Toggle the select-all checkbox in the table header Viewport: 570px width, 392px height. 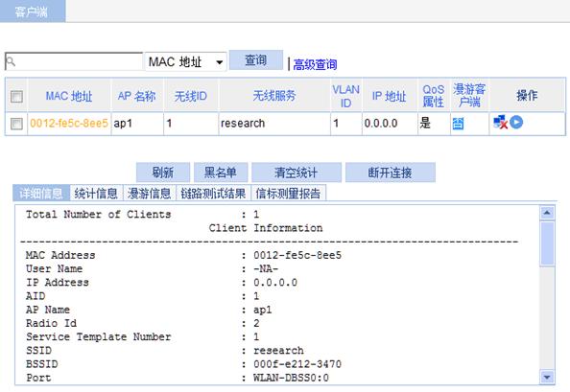[16, 97]
